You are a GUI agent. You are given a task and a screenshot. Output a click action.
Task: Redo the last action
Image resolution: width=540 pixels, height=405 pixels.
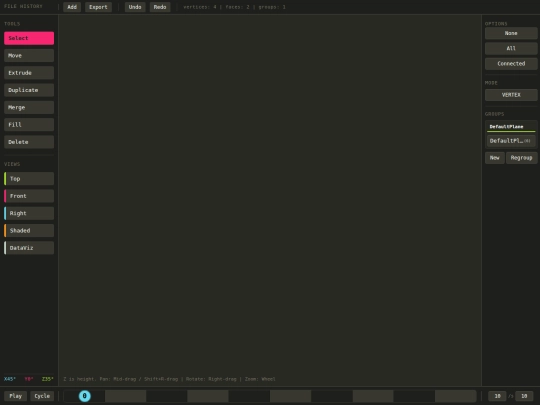(160, 7)
